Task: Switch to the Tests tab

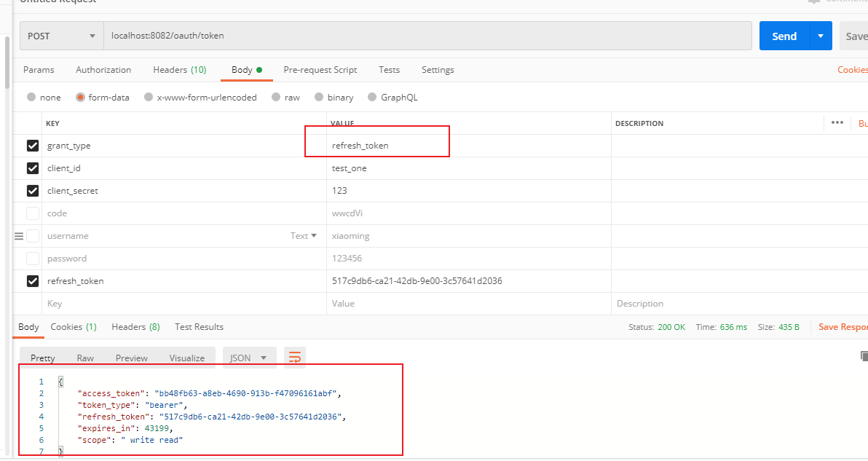Action: pos(389,69)
